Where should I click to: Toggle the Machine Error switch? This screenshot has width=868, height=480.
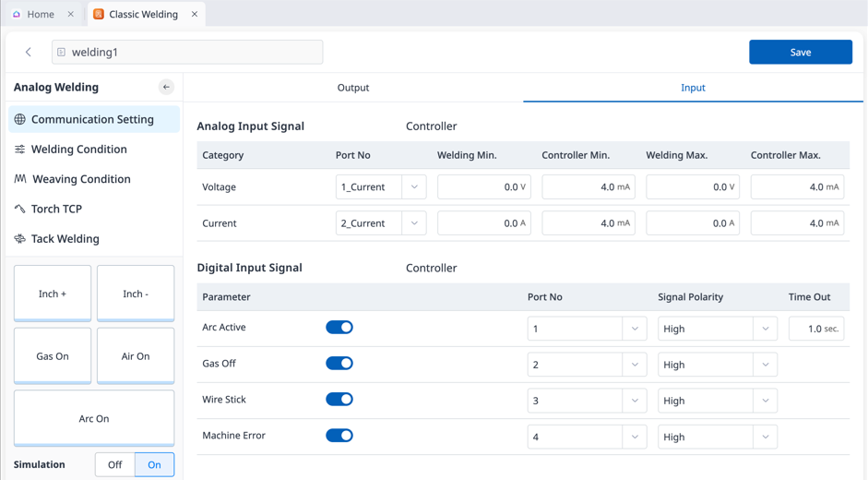[x=339, y=436]
